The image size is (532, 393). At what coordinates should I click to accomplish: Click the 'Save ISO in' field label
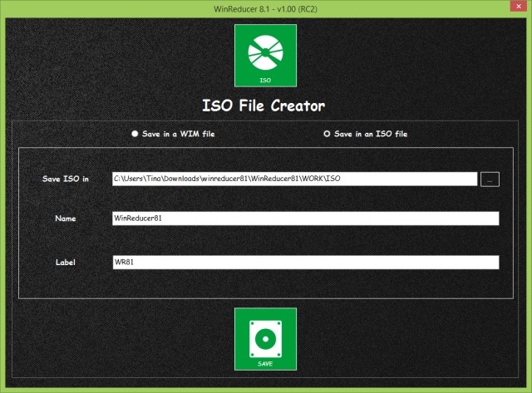coord(66,179)
